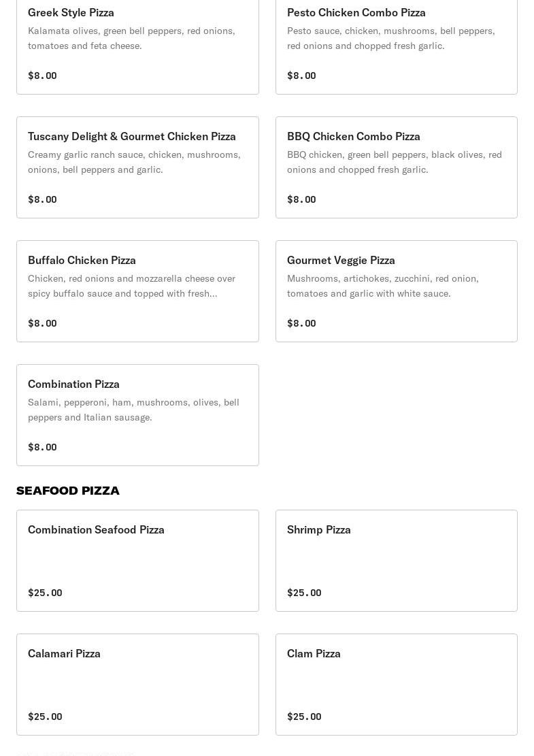Click the $25.00 price on Shrimp Pizza

[x=304, y=593]
